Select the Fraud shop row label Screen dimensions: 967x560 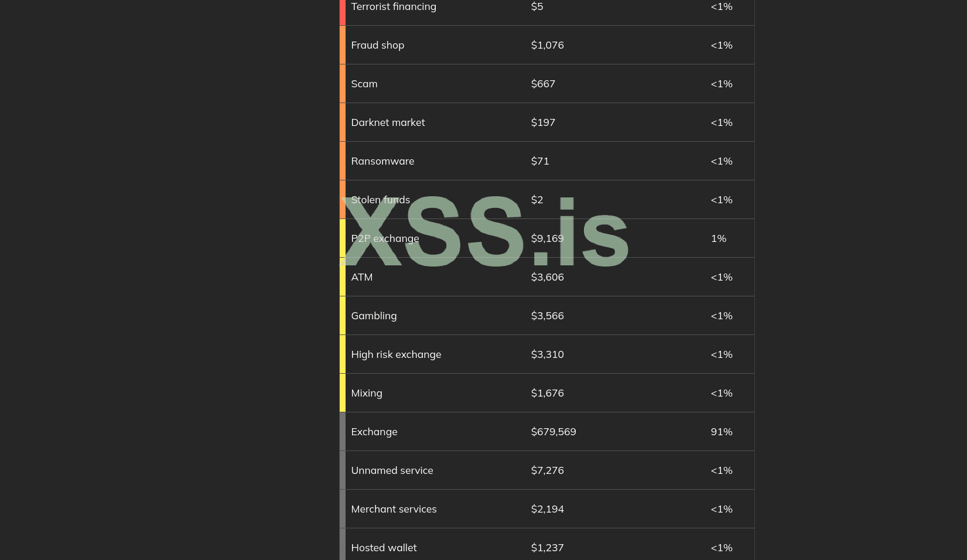click(377, 45)
